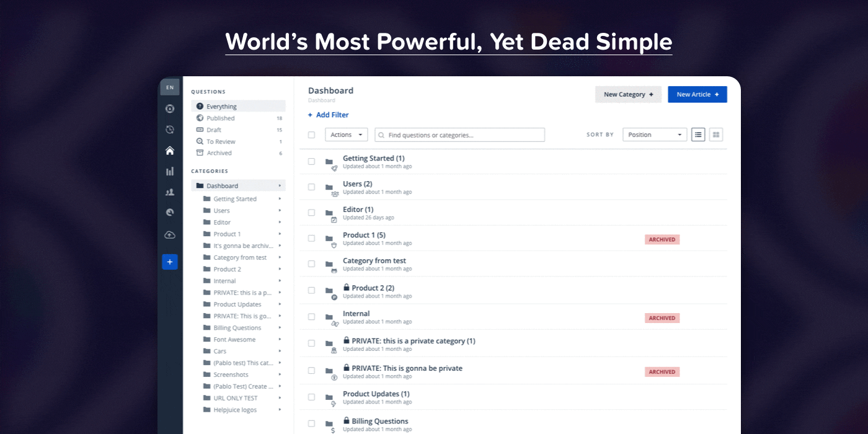The image size is (868, 434).
Task: Click the New Category button
Action: click(629, 94)
